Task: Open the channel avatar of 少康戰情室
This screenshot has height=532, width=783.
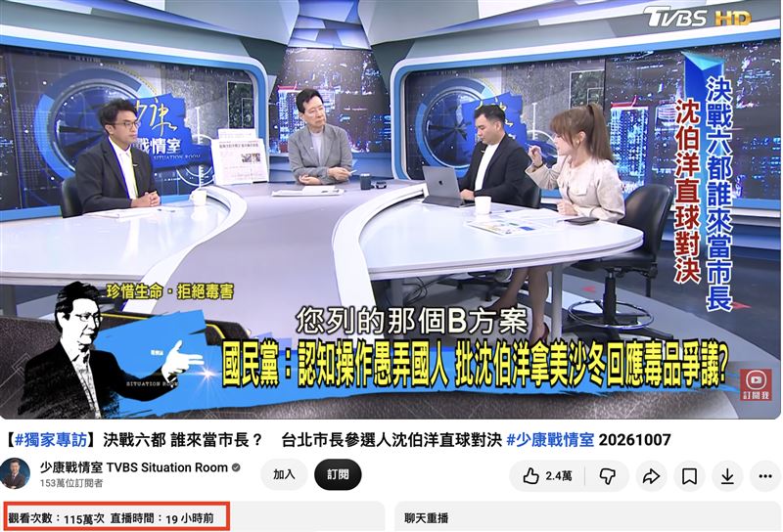Action: click(x=15, y=473)
